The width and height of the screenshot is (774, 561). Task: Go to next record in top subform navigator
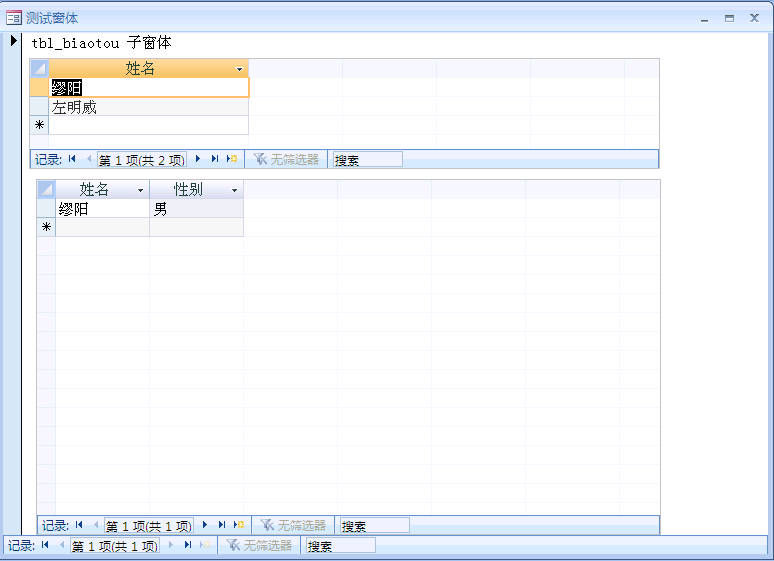[x=198, y=159]
